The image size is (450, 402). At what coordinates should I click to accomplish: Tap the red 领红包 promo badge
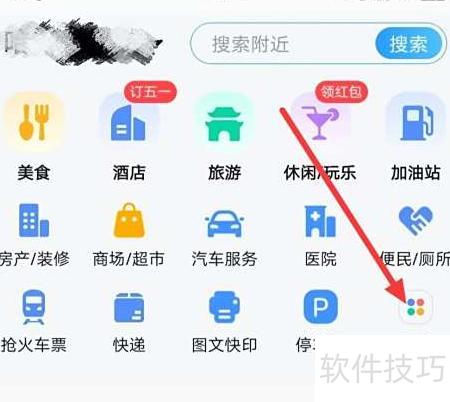[x=341, y=91]
